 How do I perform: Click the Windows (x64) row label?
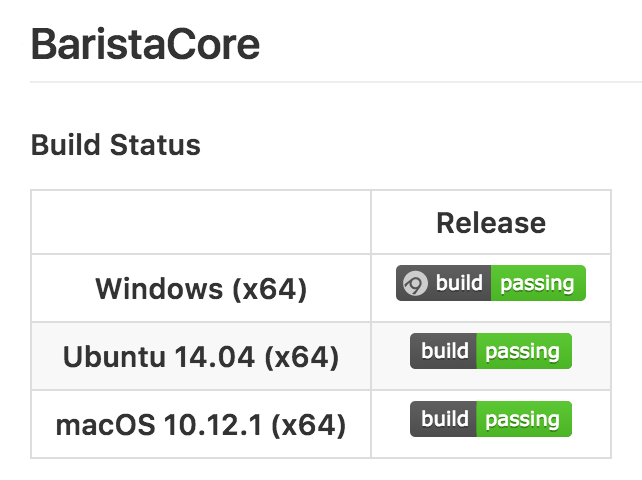tap(201, 289)
